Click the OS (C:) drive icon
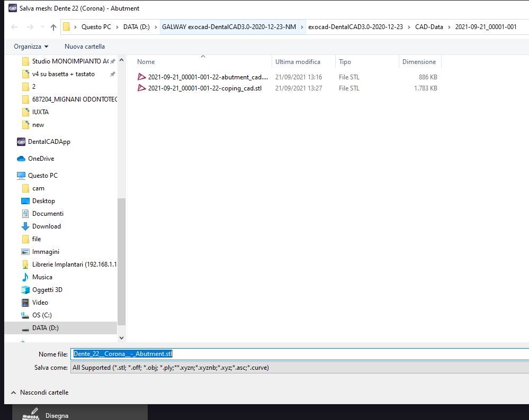Image resolution: width=529 pixels, height=420 pixels. click(25, 315)
